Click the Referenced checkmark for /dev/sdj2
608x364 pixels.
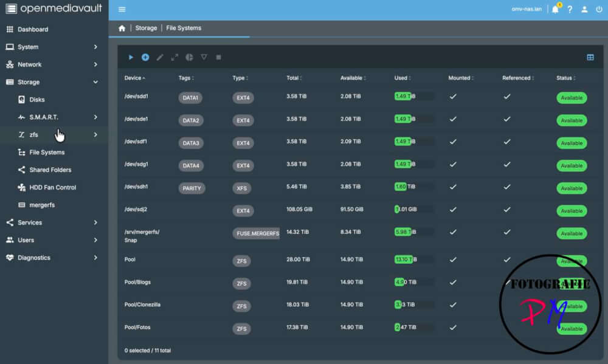pyautogui.click(x=507, y=209)
